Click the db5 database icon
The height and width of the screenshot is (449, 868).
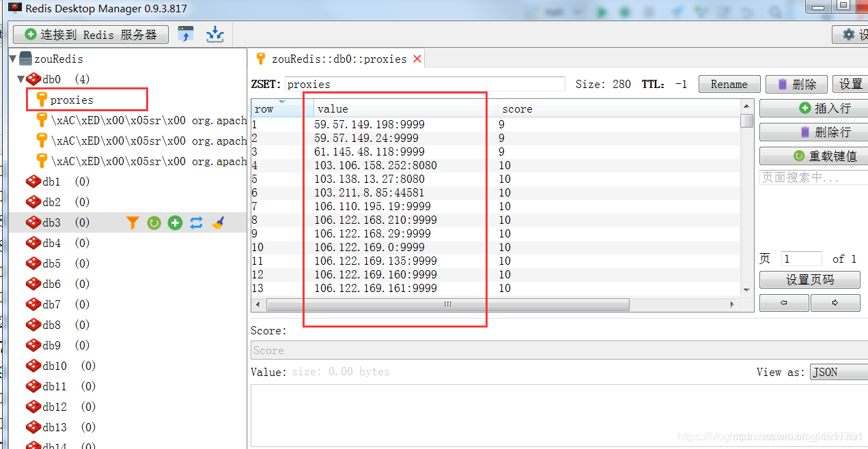pyautogui.click(x=33, y=263)
